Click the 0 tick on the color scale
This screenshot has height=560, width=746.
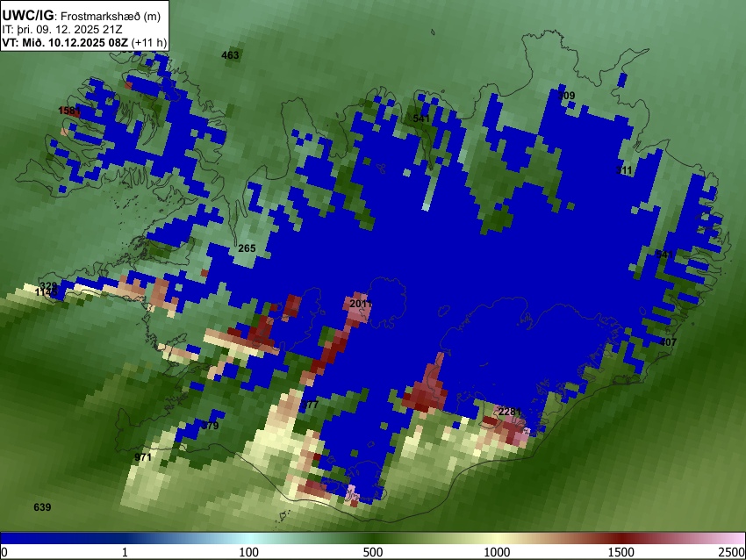click(x=4, y=552)
